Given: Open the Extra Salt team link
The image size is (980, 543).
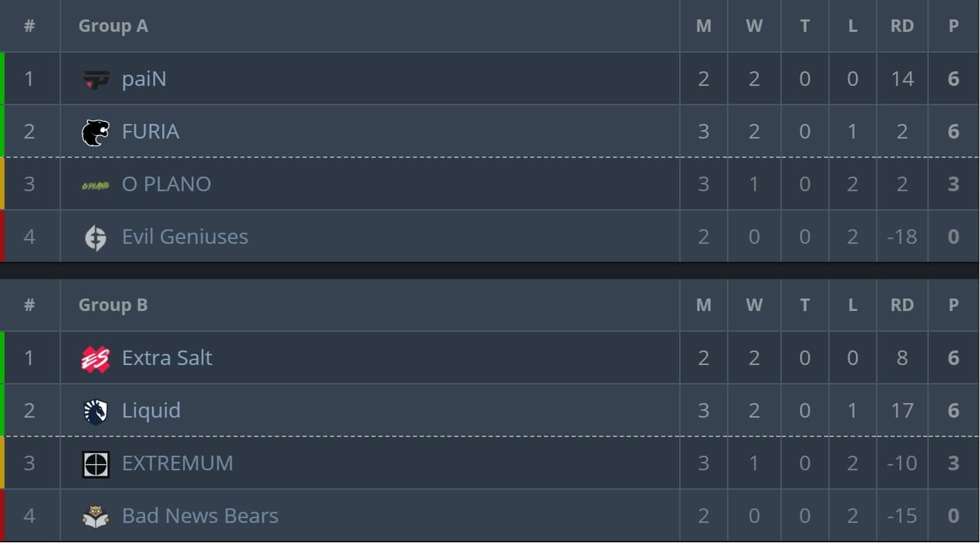Looking at the screenshot, I should [x=167, y=358].
